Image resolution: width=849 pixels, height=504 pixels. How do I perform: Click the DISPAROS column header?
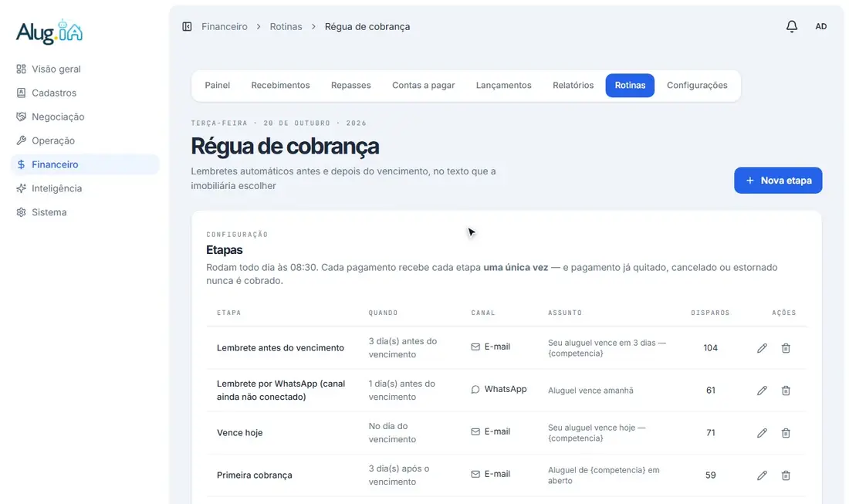tap(710, 313)
